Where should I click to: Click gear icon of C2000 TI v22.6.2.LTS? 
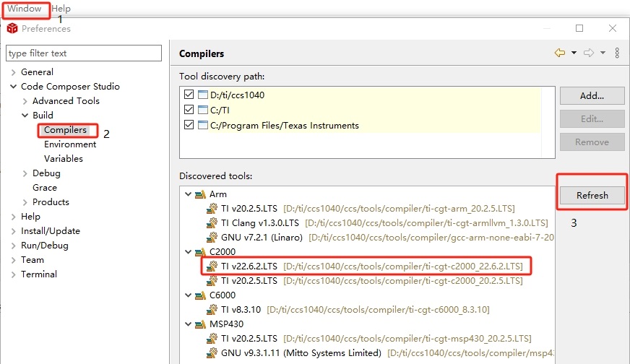[212, 266]
